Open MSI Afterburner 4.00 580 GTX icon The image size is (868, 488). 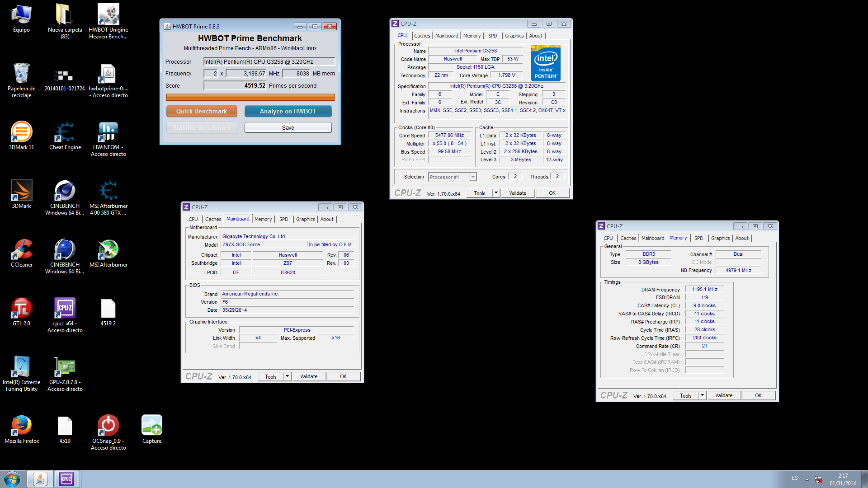[108, 197]
